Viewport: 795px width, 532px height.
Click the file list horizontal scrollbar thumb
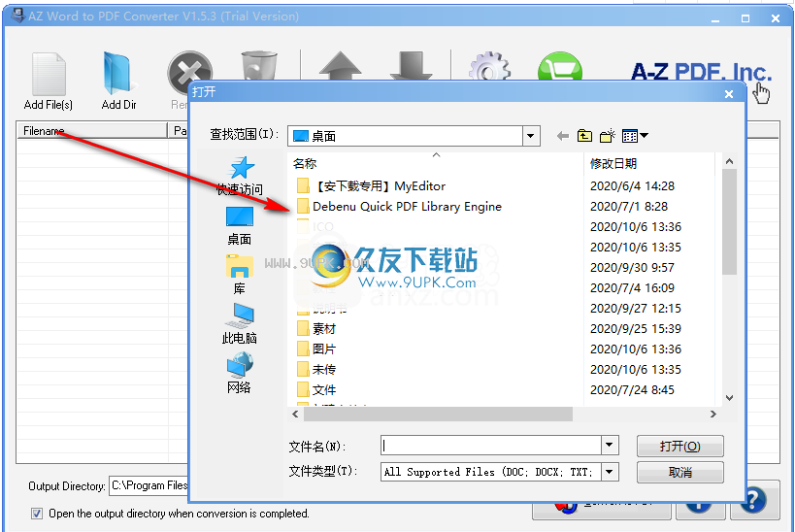pyautogui.click(x=438, y=414)
